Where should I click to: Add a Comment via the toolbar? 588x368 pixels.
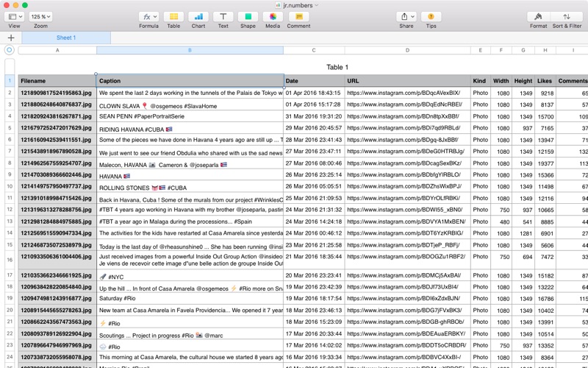tap(298, 16)
